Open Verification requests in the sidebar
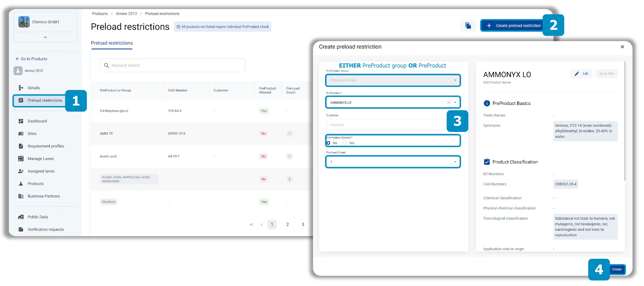 45,230
